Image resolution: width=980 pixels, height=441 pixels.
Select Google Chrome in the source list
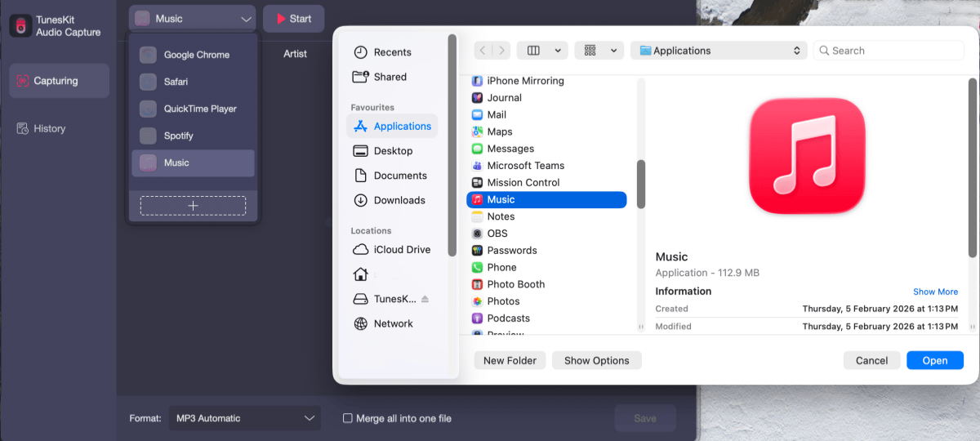(193, 55)
